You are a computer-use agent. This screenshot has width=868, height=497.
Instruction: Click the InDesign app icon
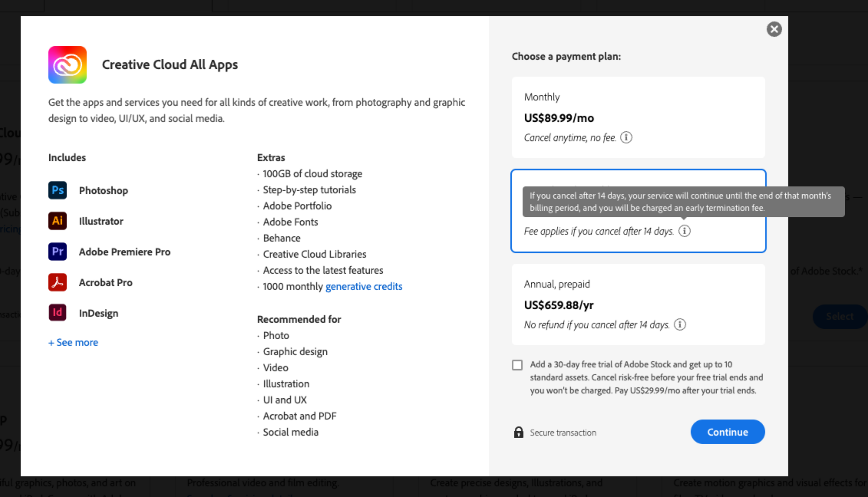coord(57,313)
